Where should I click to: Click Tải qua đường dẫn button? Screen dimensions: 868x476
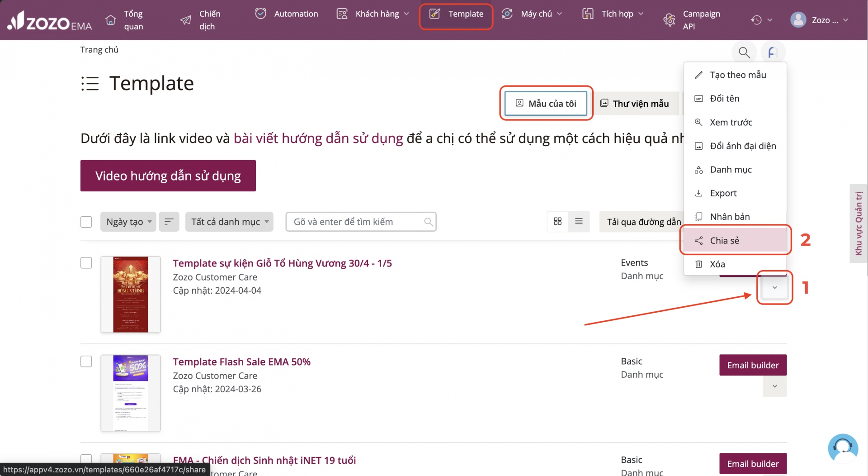642,222
